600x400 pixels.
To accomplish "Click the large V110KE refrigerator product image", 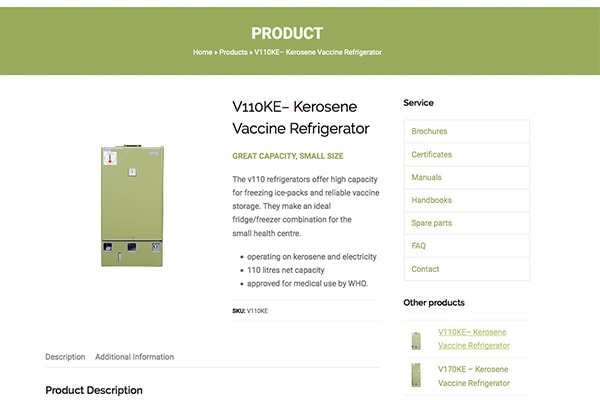I will click(132, 206).
